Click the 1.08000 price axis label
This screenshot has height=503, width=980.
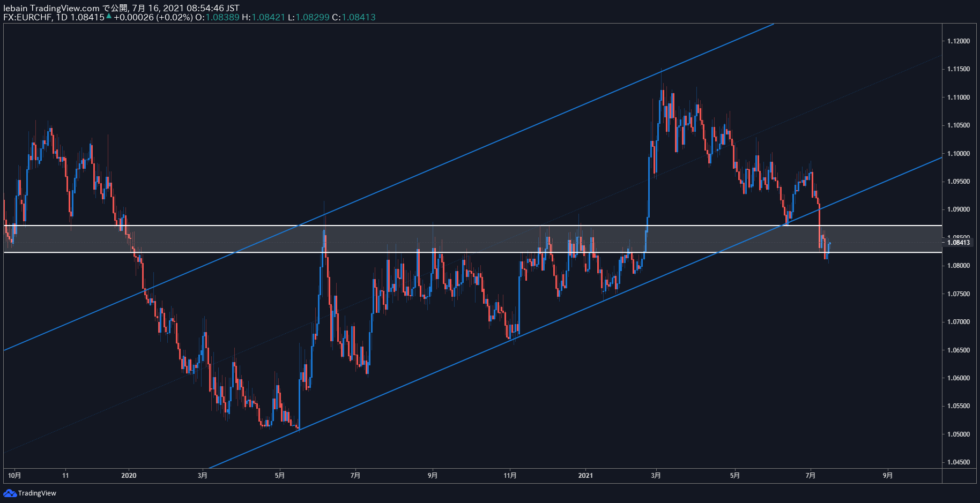pyautogui.click(x=959, y=266)
